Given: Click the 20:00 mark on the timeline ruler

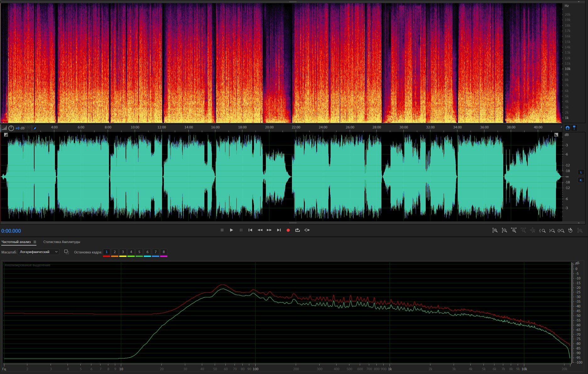Looking at the screenshot, I should (x=269, y=127).
